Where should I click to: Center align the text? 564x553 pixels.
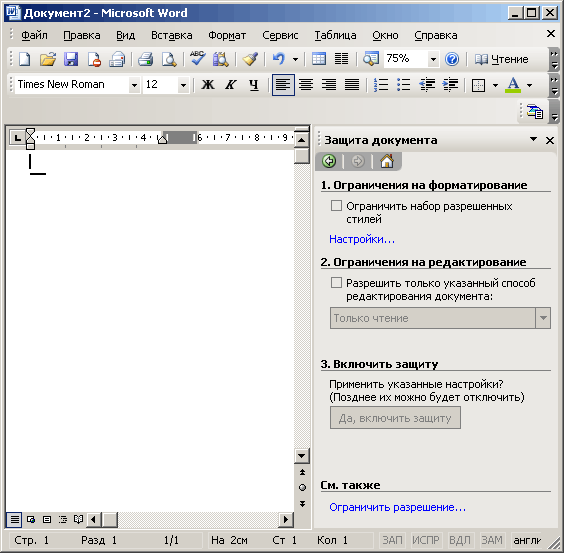tap(306, 85)
